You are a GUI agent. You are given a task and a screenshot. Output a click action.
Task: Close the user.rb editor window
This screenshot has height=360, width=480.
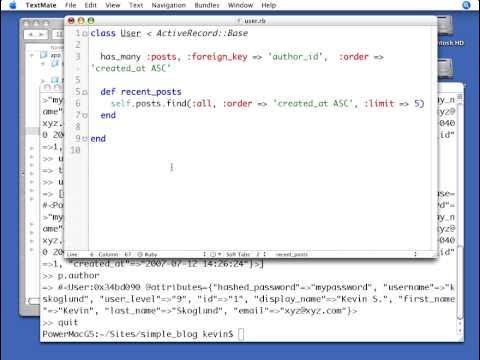(x=71, y=21)
